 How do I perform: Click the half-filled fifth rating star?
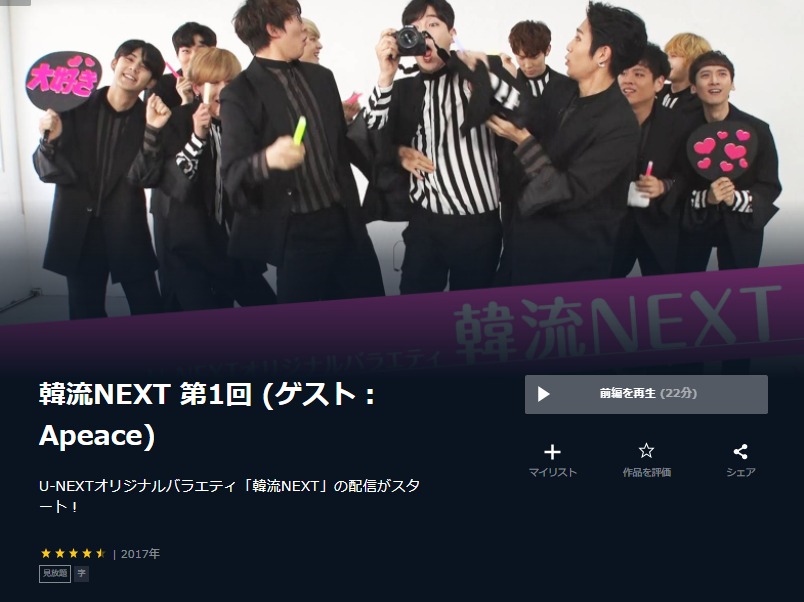pyautogui.click(x=100, y=553)
